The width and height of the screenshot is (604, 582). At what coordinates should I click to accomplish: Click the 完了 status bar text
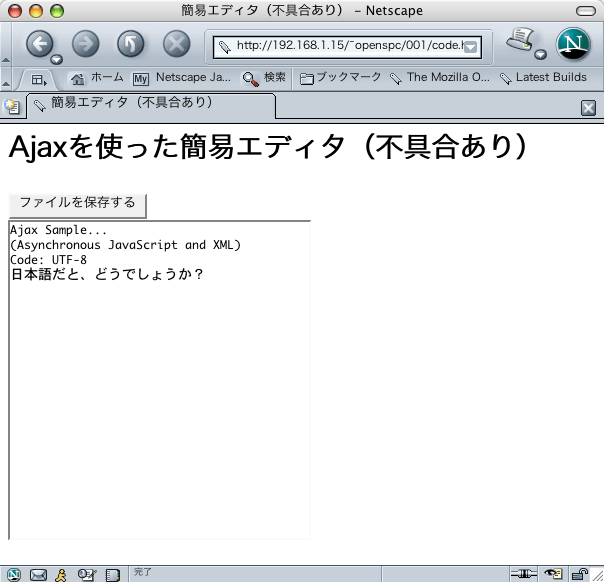pyautogui.click(x=143, y=572)
